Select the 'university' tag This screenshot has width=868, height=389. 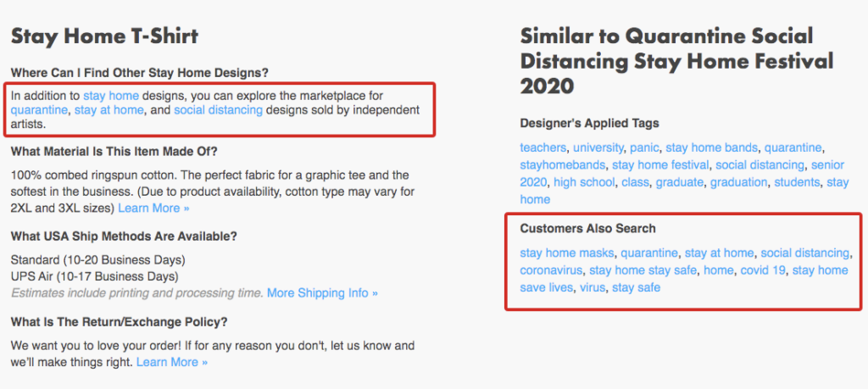coord(598,147)
